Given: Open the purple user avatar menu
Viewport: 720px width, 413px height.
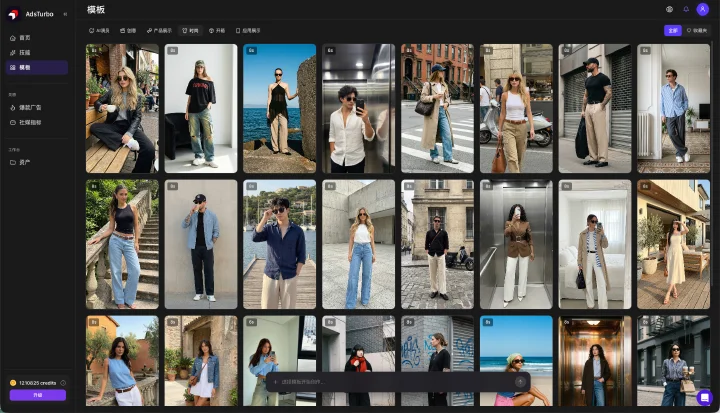Looking at the screenshot, I should click(703, 9).
